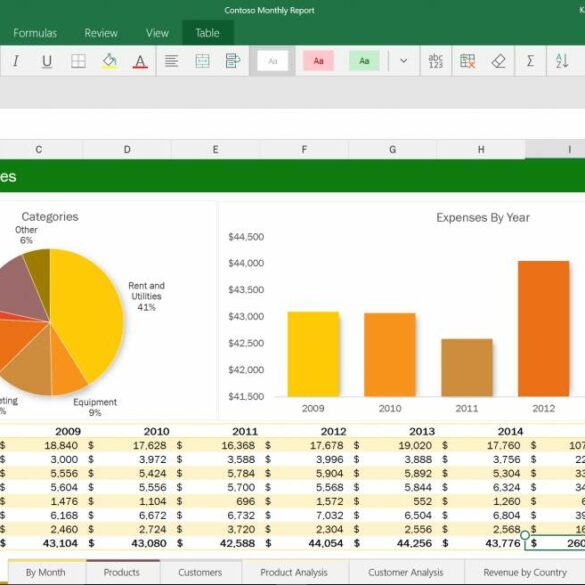The width and height of the screenshot is (585, 585).
Task: Click the Contoso Monthly Report title
Action: 269,10
